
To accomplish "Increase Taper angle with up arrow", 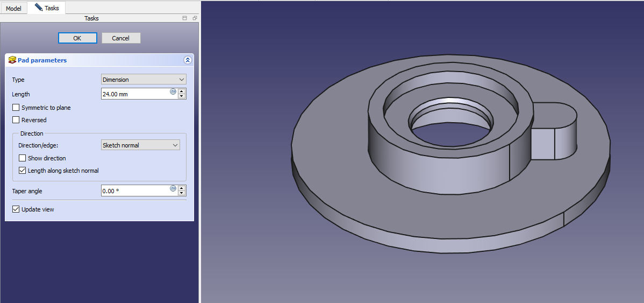I will click(x=182, y=188).
